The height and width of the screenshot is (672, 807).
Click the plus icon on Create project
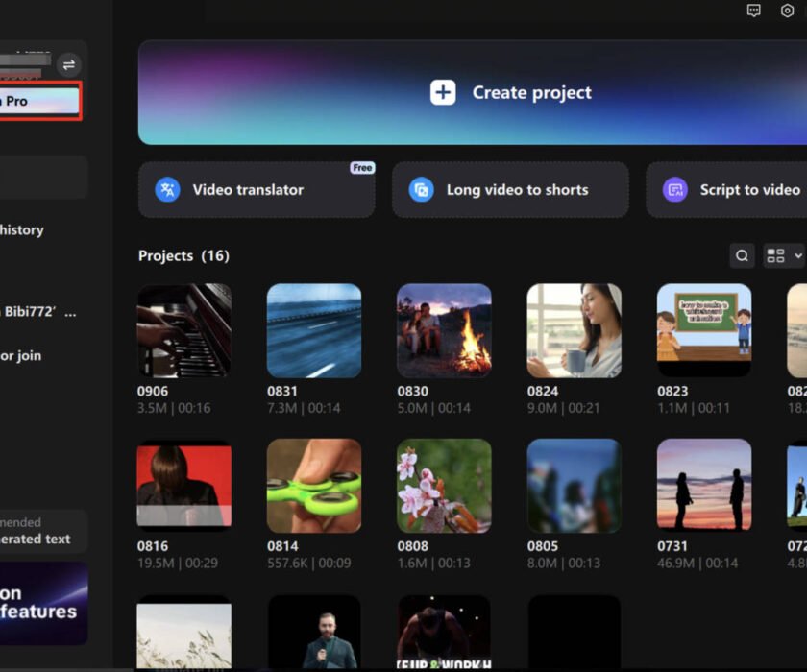[443, 92]
